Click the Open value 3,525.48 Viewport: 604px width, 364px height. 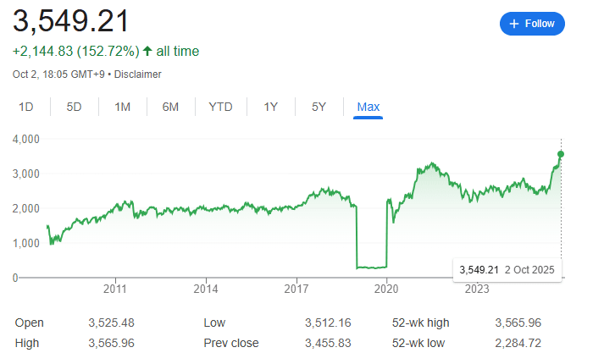click(x=111, y=323)
